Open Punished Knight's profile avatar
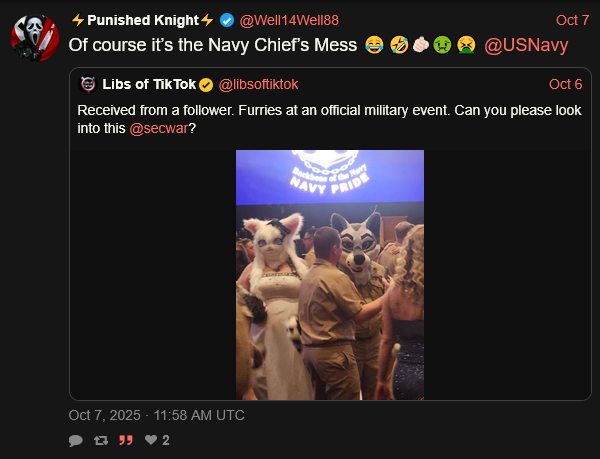The height and width of the screenshot is (459, 600). point(35,38)
